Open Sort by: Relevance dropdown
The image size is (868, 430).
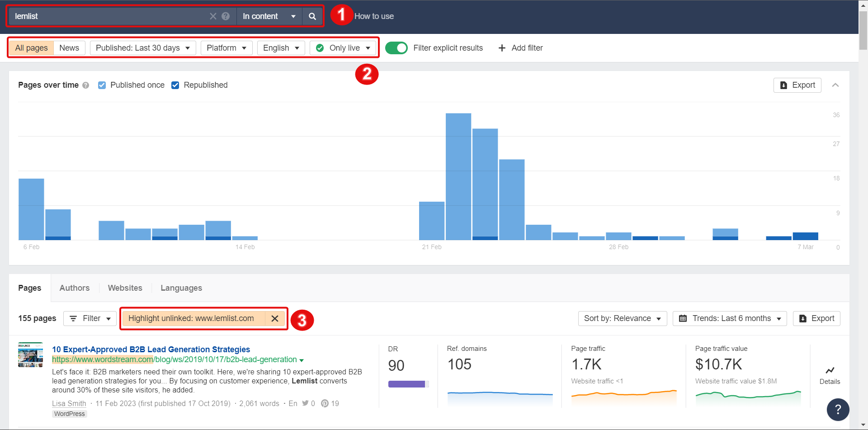[623, 318]
